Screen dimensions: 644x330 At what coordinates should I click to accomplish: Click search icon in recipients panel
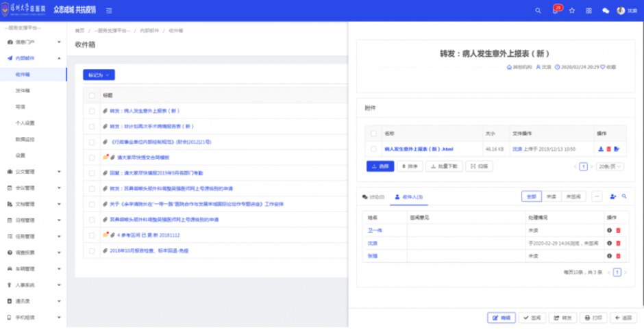(624, 196)
